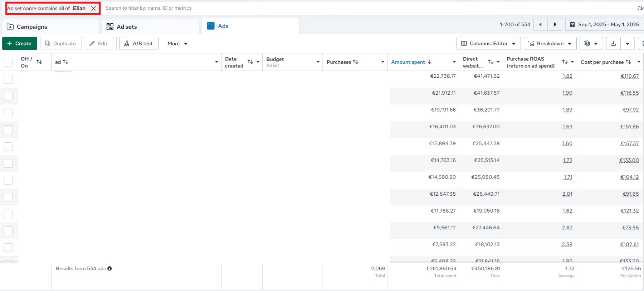The image size is (644, 291).
Task: Open Purchases column options arrow
Action: (x=383, y=62)
